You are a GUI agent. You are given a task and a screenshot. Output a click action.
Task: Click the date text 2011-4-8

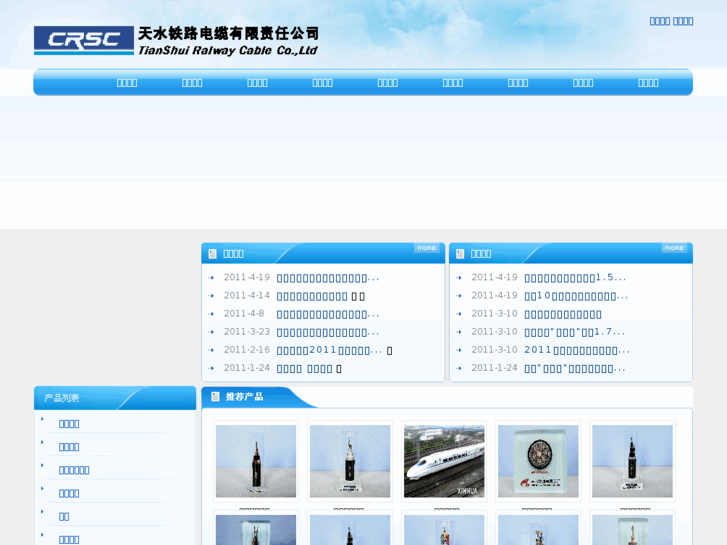pos(244,314)
